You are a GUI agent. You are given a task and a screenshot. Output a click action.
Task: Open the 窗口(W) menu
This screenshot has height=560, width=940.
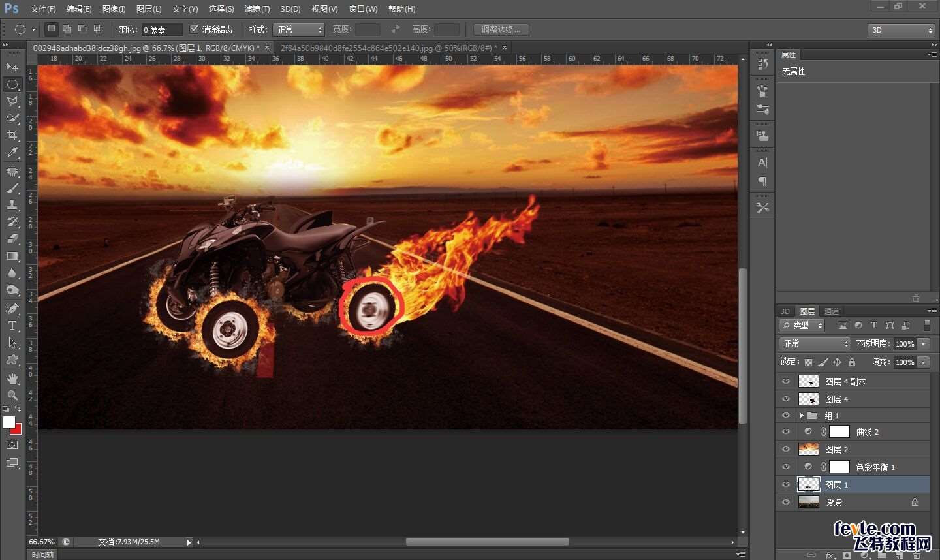pyautogui.click(x=363, y=9)
